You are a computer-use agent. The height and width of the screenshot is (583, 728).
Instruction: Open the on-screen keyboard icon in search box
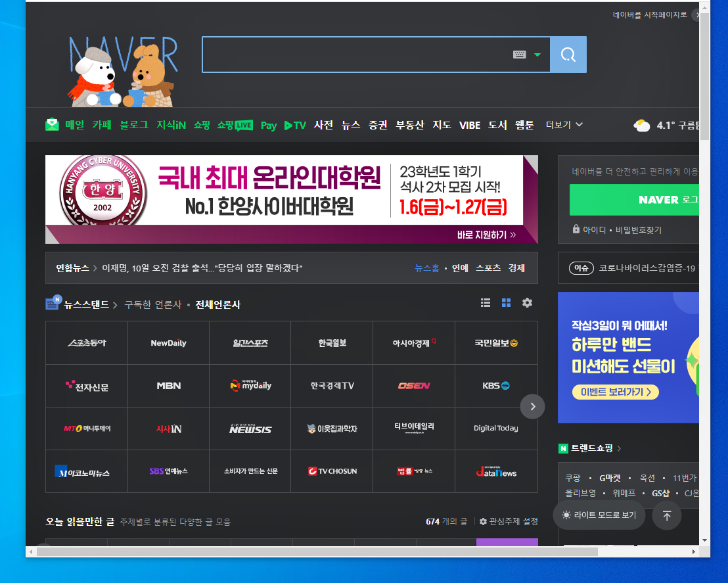520,55
